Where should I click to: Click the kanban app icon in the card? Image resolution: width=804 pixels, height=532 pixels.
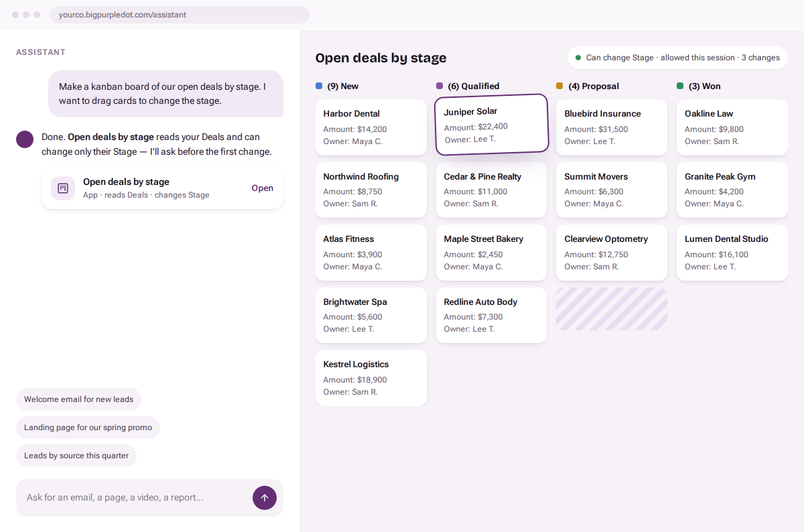pos(63,188)
